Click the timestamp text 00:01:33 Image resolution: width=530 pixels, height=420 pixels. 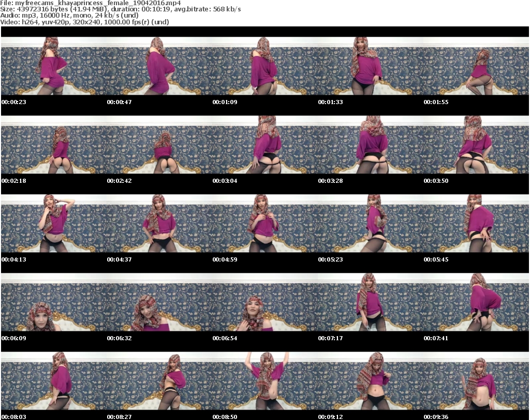[x=330, y=102]
